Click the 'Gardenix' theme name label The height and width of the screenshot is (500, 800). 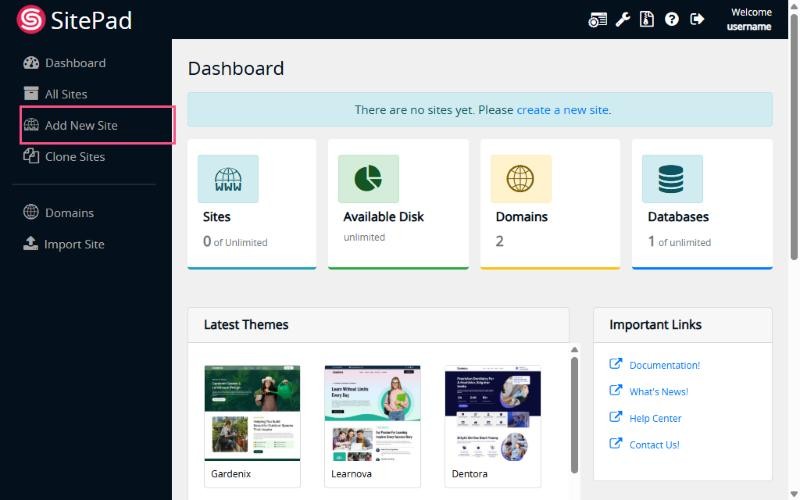click(x=231, y=473)
